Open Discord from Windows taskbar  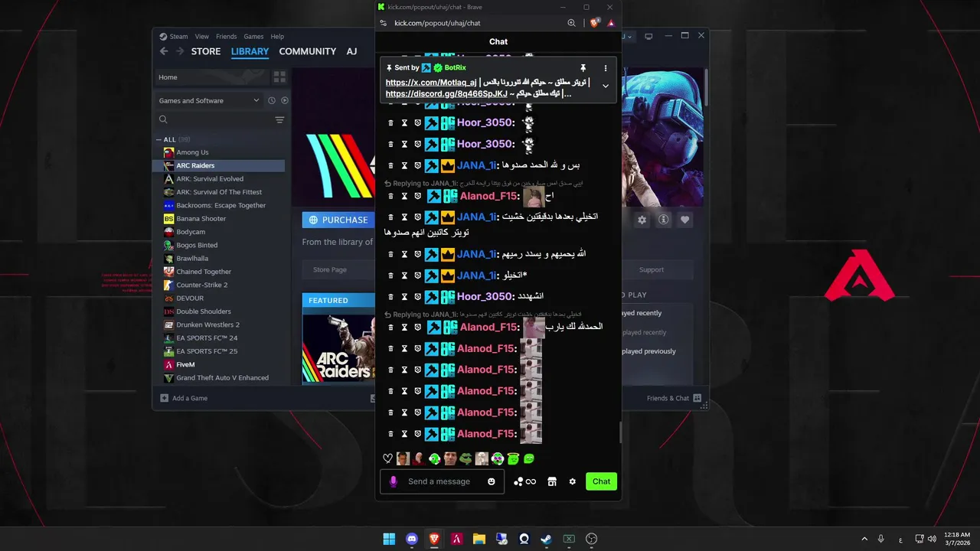click(x=412, y=539)
